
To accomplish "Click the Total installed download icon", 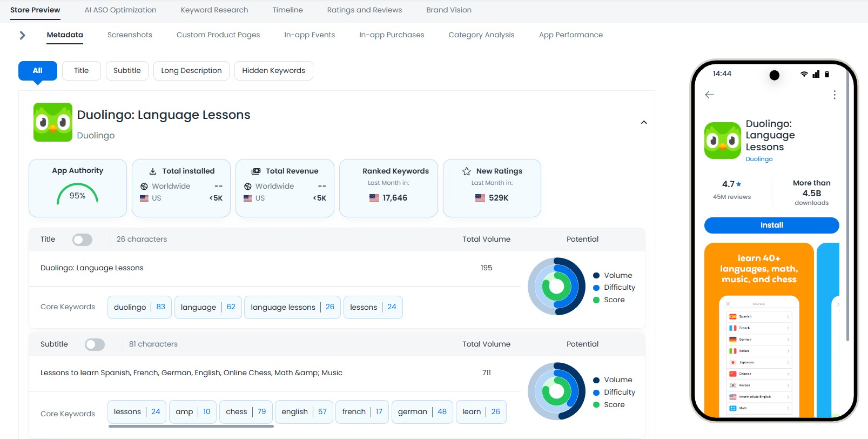I will pos(153,171).
